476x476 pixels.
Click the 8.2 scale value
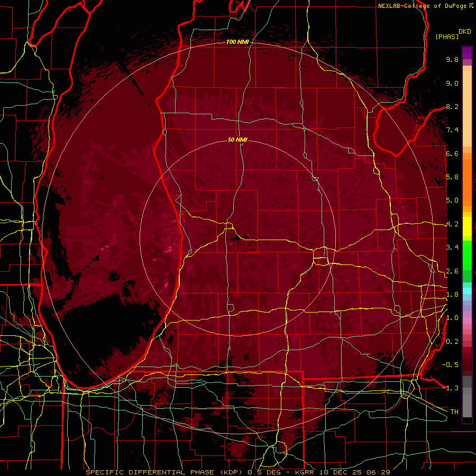(452, 106)
